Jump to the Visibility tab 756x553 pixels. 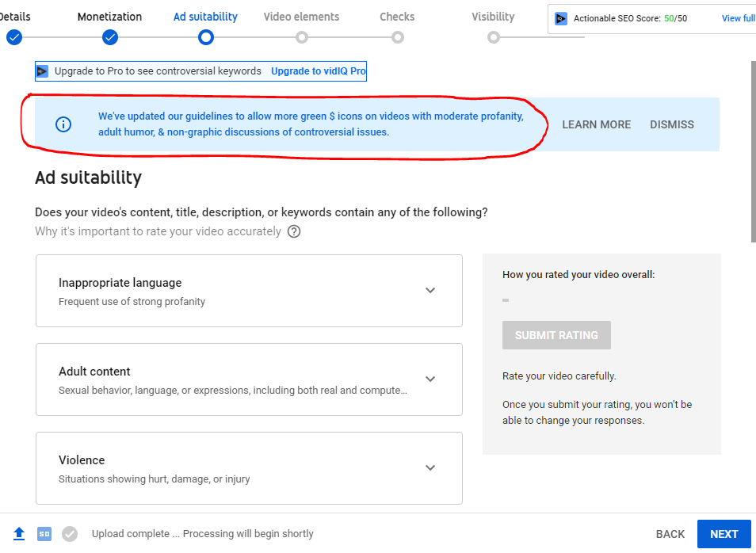(493, 17)
